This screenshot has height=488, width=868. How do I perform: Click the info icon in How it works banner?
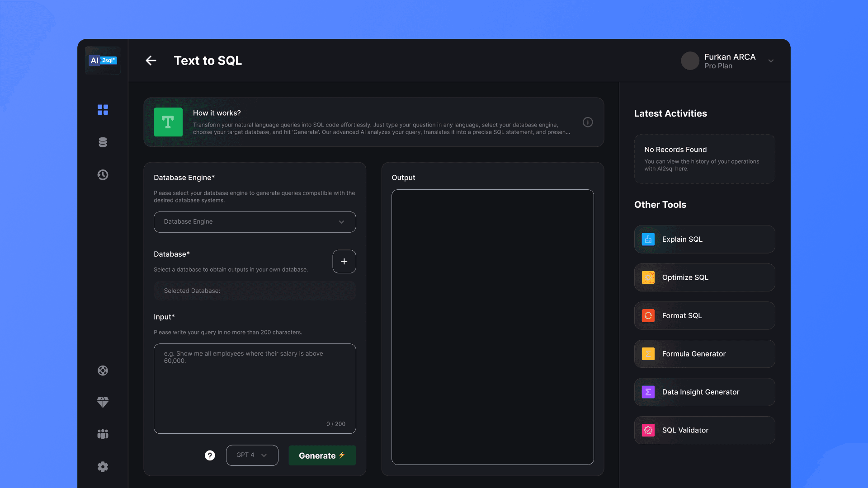(x=588, y=122)
